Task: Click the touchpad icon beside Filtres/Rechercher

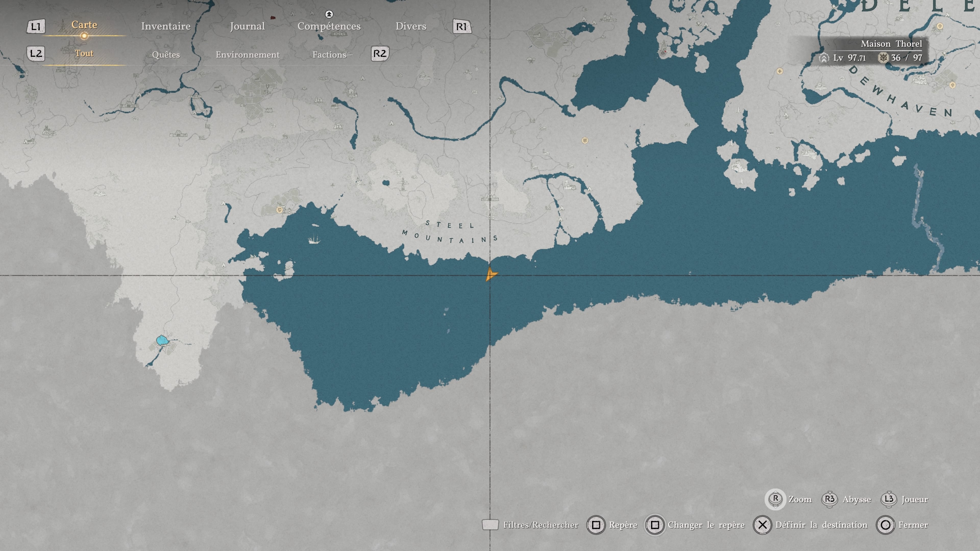Action: tap(490, 525)
